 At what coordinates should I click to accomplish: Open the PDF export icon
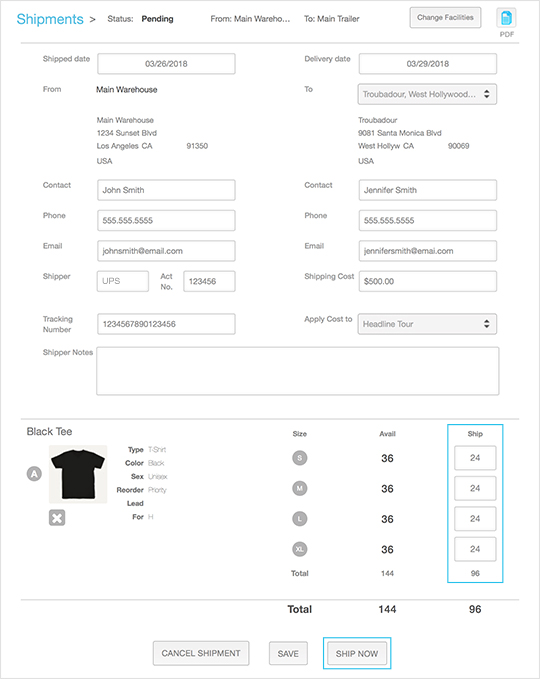coord(506,18)
